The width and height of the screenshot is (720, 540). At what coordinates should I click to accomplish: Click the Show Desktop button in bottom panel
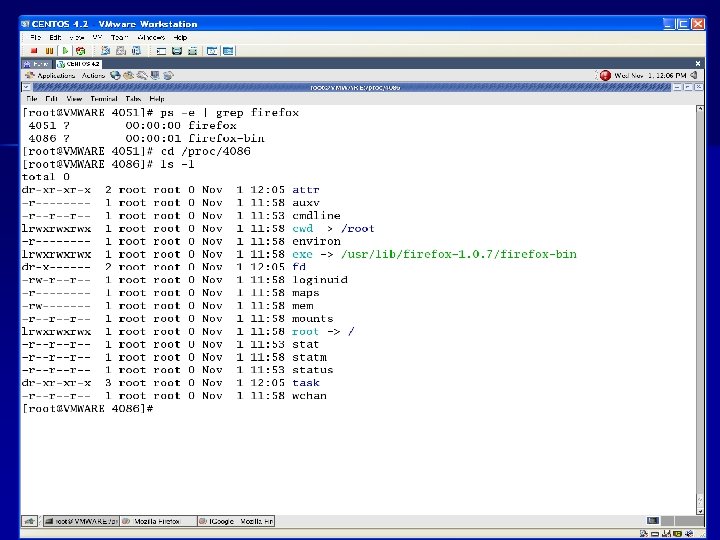tap(29, 521)
